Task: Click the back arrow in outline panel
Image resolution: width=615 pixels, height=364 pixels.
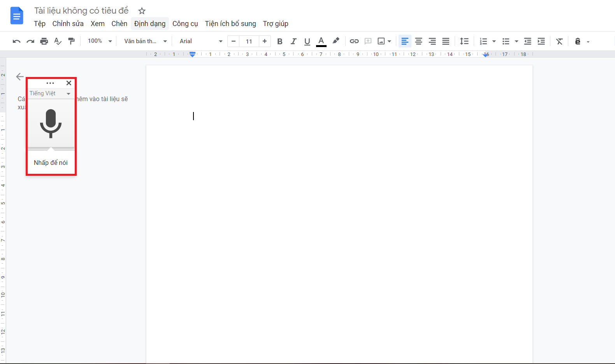Action: [20, 77]
